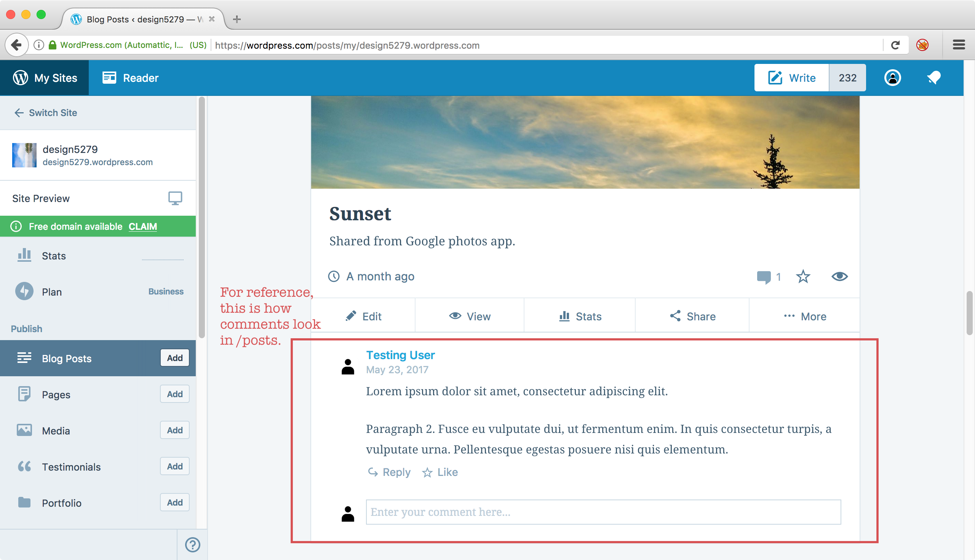Open the Share options for post
The image size is (975, 560).
(x=692, y=316)
